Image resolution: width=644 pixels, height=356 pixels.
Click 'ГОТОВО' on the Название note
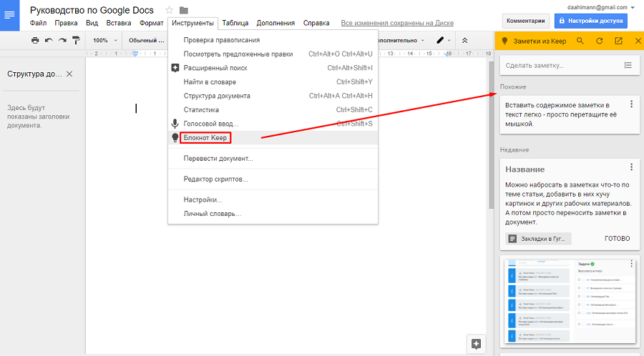pos(617,239)
